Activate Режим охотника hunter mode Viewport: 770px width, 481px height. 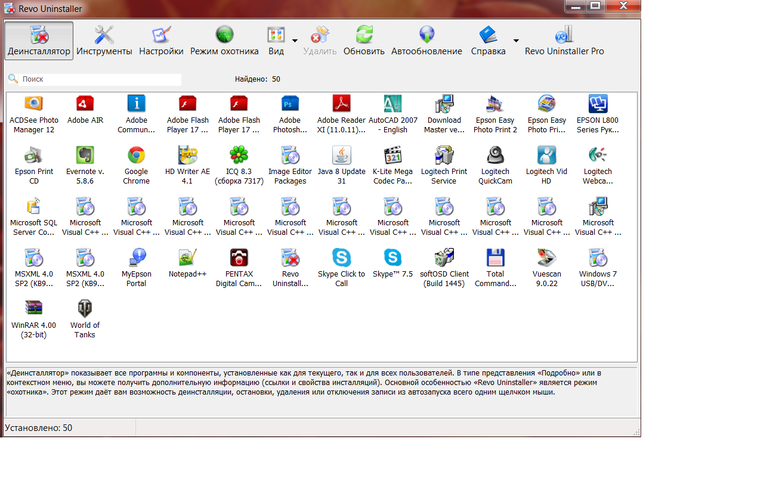point(224,41)
